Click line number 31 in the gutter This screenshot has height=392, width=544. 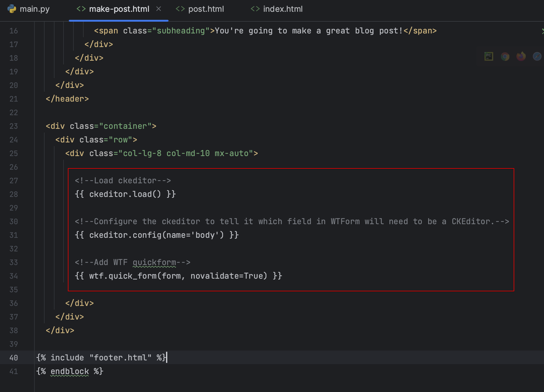[14, 235]
